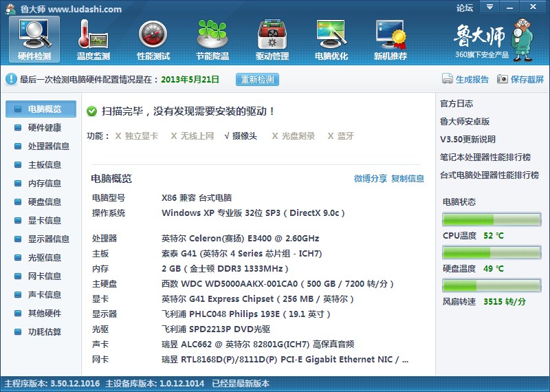This screenshot has width=550, height=392.
Task: Open the 温度监测 thermometer icon
Action: [x=93, y=40]
